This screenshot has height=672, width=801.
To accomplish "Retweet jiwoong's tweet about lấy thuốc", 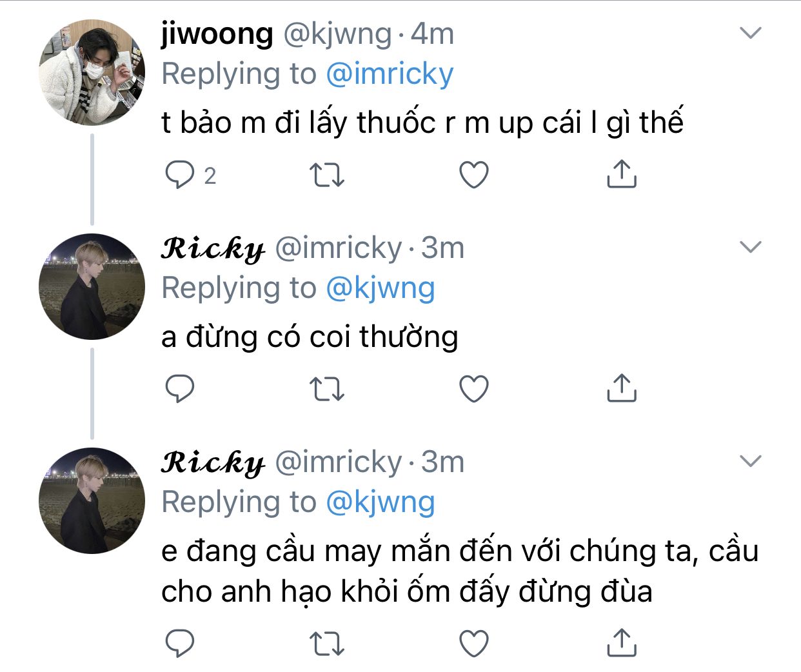I will 327,175.
